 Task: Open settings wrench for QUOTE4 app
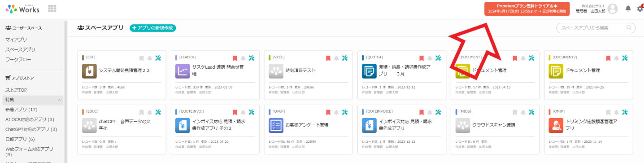pos(438,58)
